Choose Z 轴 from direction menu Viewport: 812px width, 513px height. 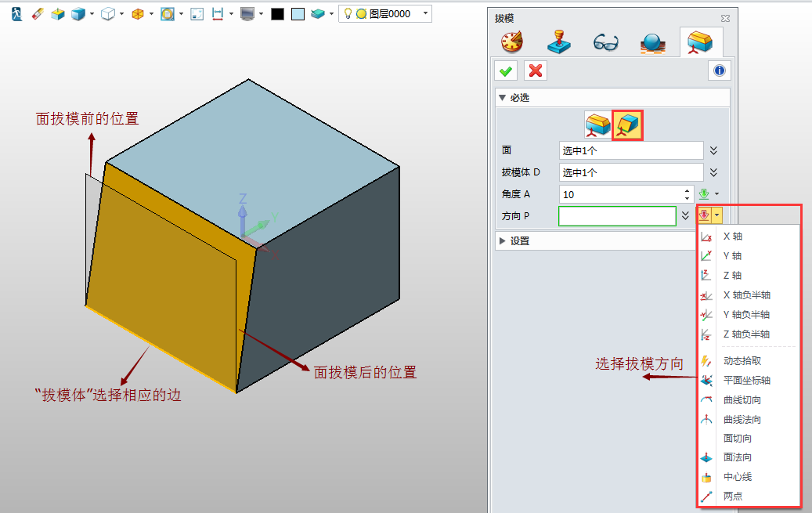coord(732,276)
